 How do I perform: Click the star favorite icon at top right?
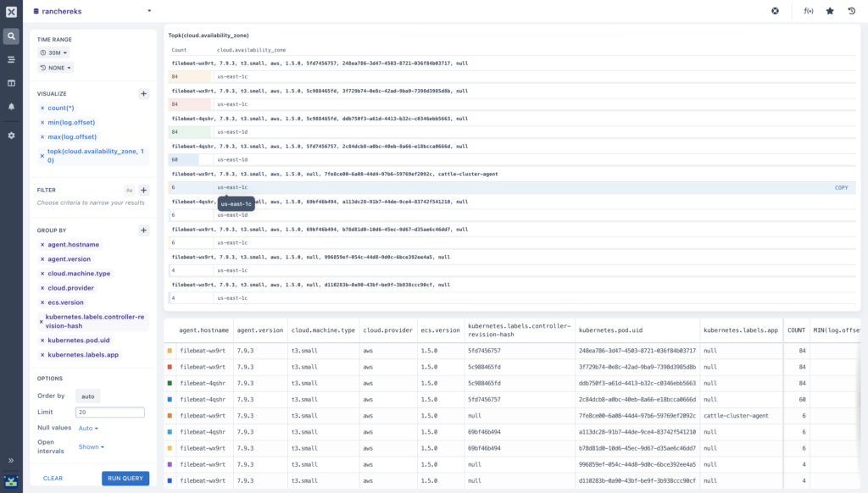click(x=830, y=11)
